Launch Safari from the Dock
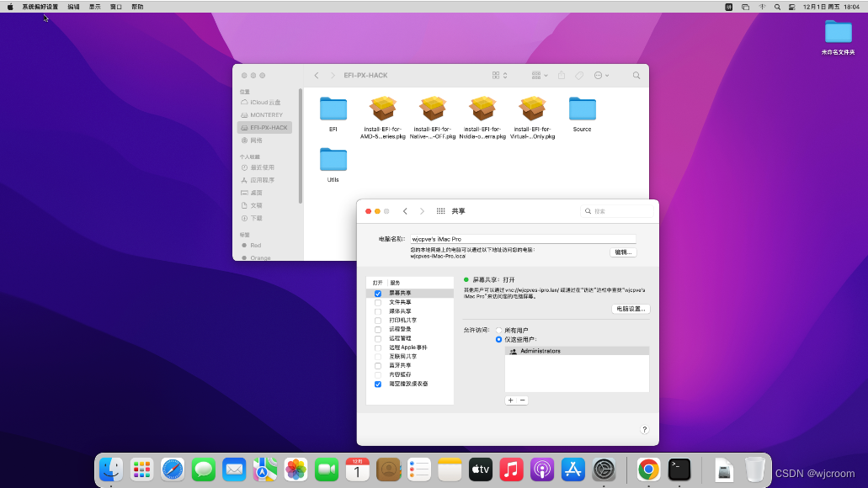 coord(173,469)
